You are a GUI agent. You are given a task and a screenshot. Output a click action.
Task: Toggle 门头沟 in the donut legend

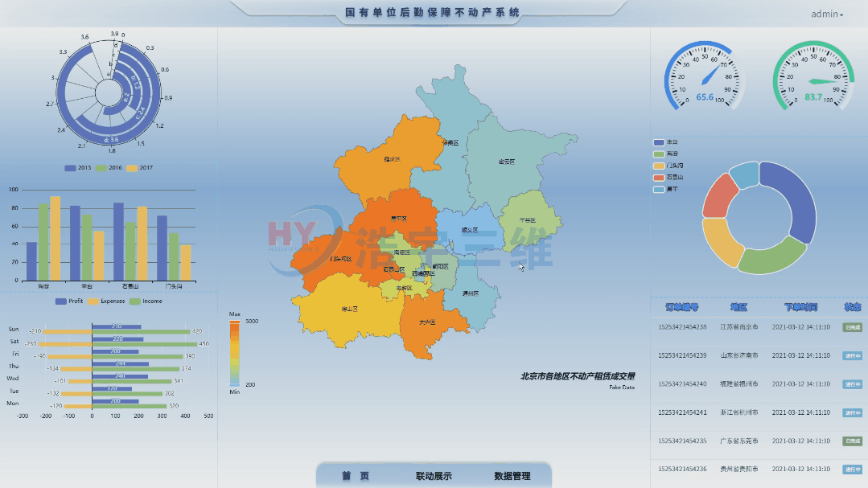point(668,166)
